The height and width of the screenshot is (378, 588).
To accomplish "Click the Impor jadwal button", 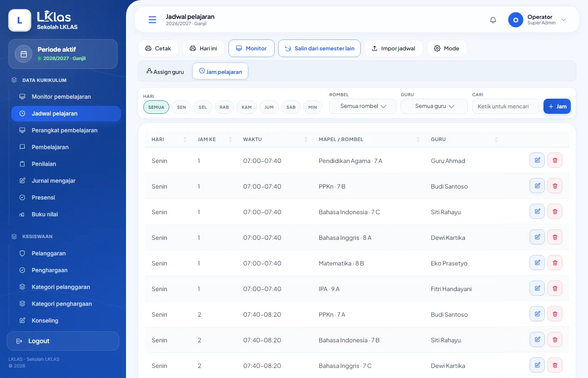I will tap(394, 48).
